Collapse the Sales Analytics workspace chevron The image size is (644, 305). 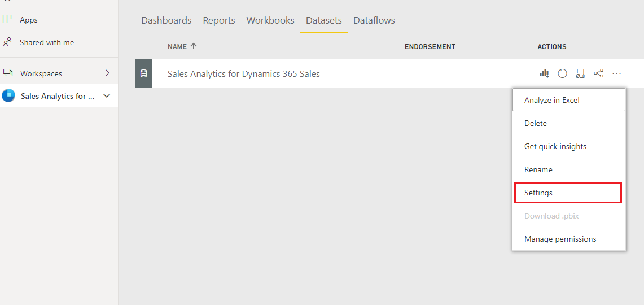[107, 96]
